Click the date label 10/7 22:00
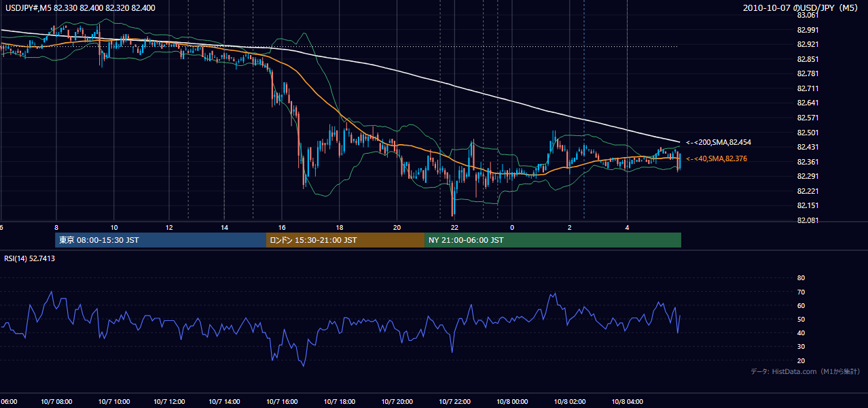Viewport: 868px width, 408px height. (454, 402)
